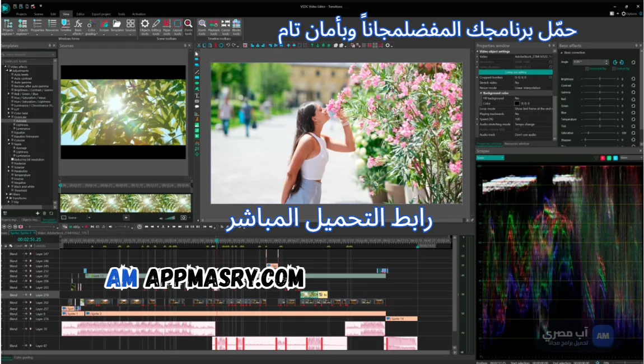644x364 pixels.
Task: Reset Saturation with its reset icon
Action: pyautogui.click(x=633, y=133)
